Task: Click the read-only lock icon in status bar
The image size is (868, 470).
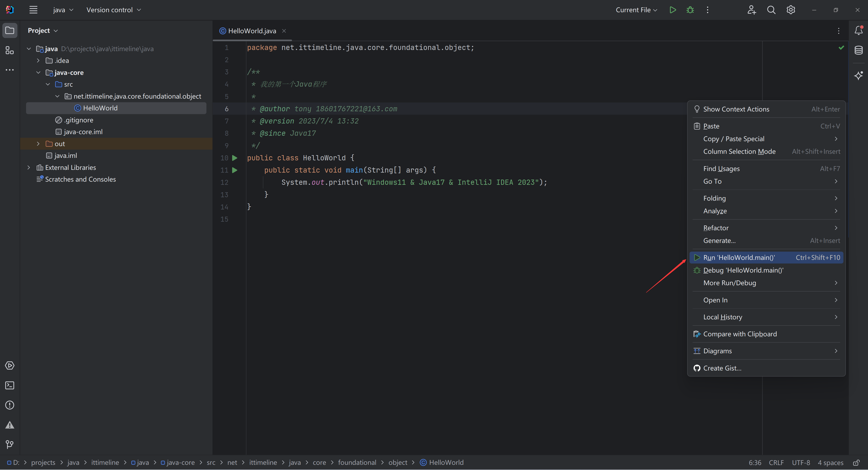Action: coord(856,463)
